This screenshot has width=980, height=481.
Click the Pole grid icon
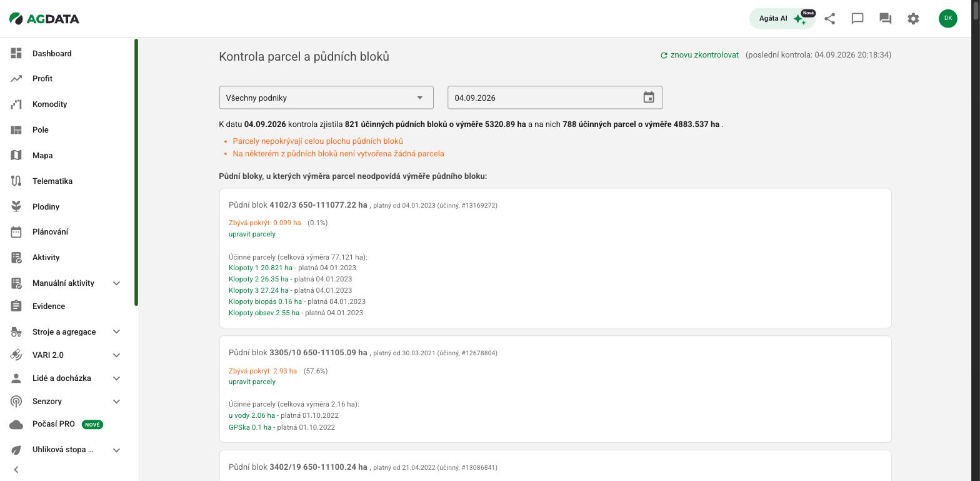click(x=16, y=130)
